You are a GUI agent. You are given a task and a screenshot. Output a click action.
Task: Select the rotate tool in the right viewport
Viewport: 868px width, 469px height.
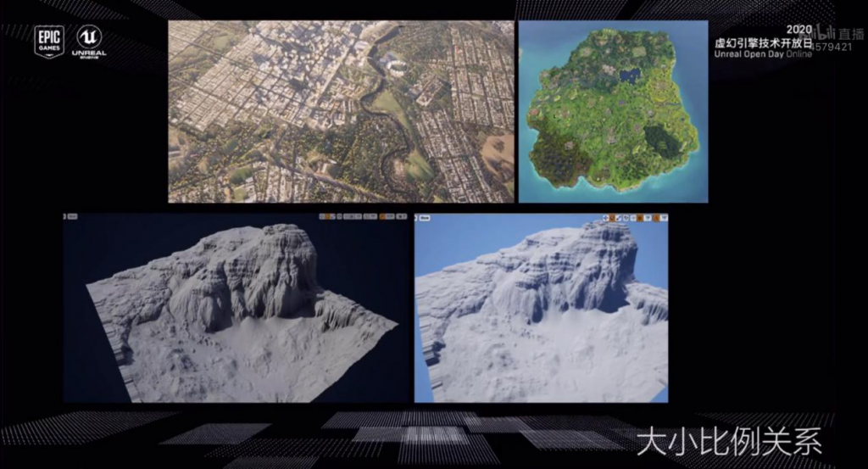pyautogui.click(x=612, y=218)
